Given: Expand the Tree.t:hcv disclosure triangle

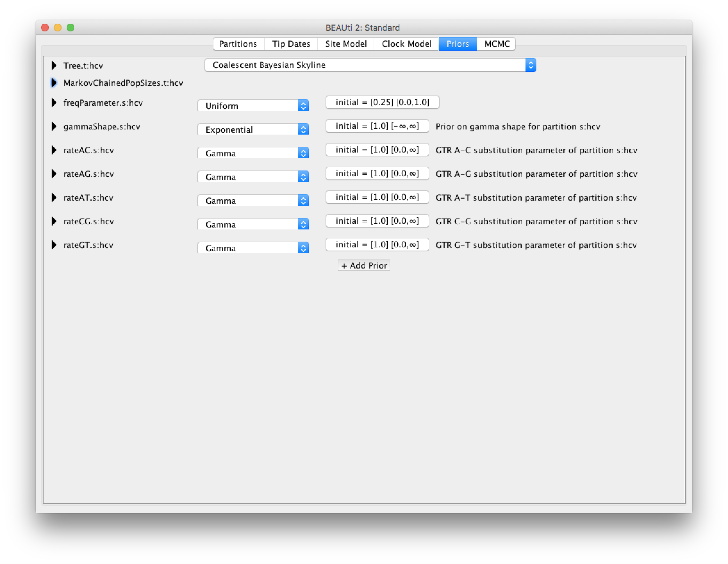Looking at the screenshot, I should point(54,65).
